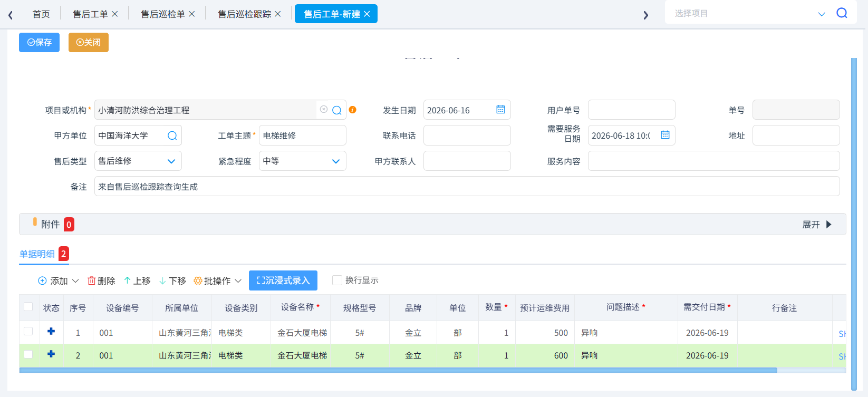This screenshot has width=868, height=397.
Task: Click the 沉浸式录入 button
Action: click(x=283, y=280)
